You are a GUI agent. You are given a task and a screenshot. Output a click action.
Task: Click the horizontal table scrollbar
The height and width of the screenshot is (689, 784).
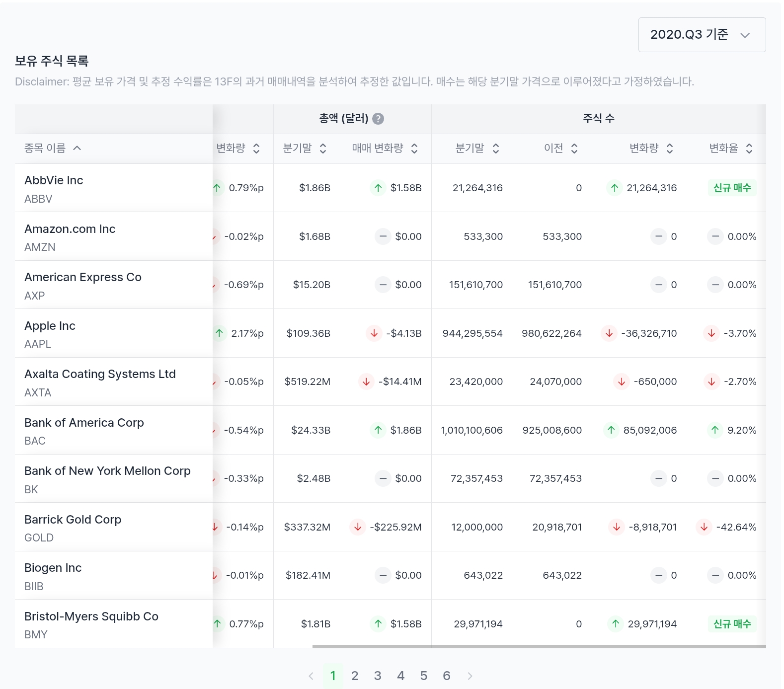point(539,646)
